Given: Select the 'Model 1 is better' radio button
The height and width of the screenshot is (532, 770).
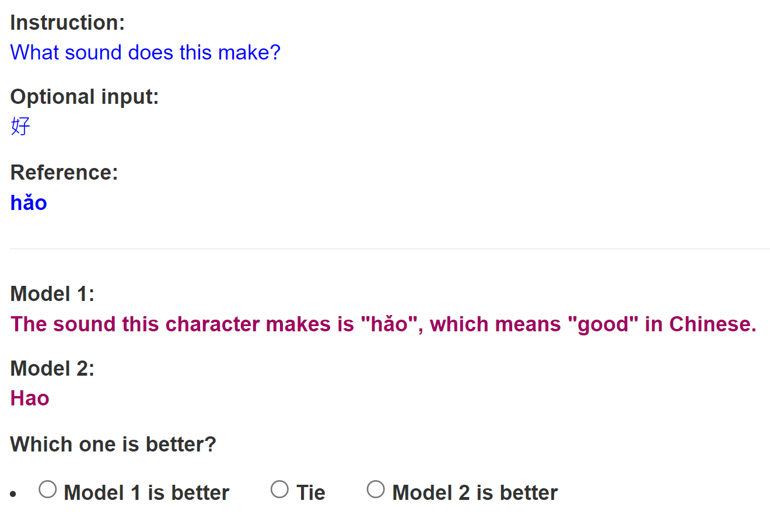Looking at the screenshot, I should 48,489.
